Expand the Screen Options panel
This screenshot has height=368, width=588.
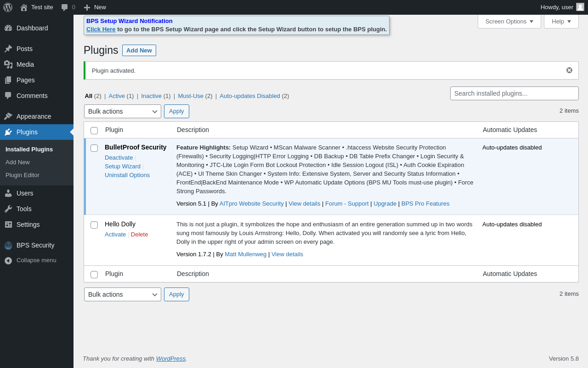pyautogui.click(x=509, y=21)
